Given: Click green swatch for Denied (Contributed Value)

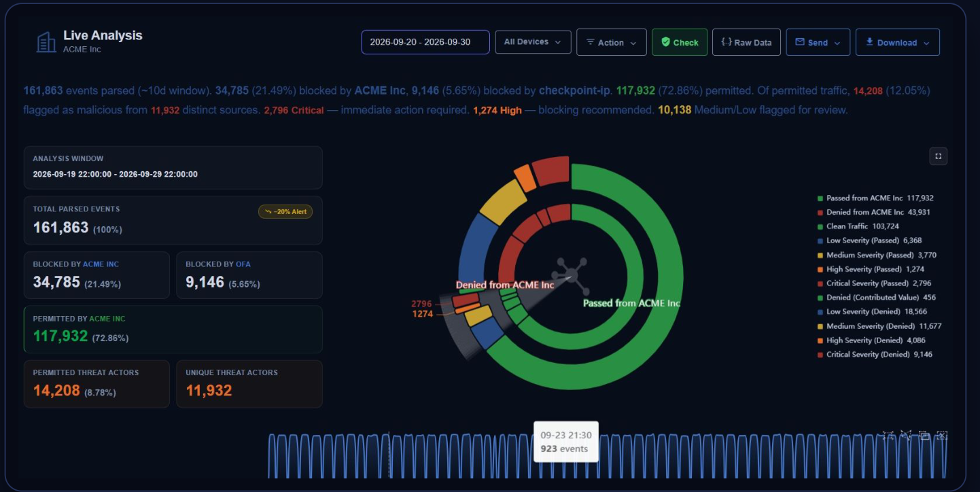Looking at the screenshot, I should coord(820,298).
